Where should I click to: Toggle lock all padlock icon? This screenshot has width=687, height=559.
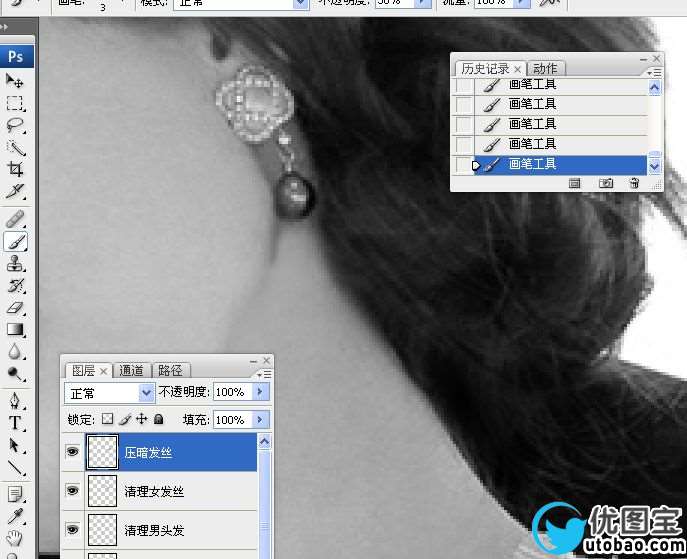tap(159, 419)
